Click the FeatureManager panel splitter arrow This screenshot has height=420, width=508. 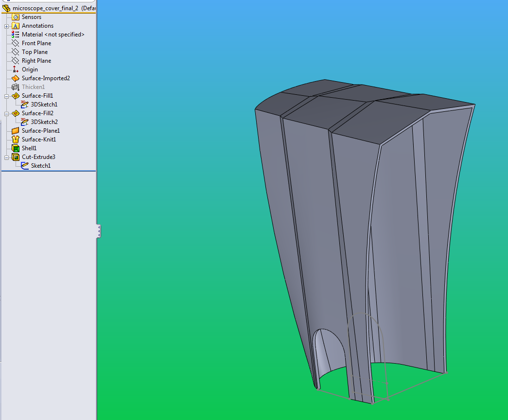98,231
